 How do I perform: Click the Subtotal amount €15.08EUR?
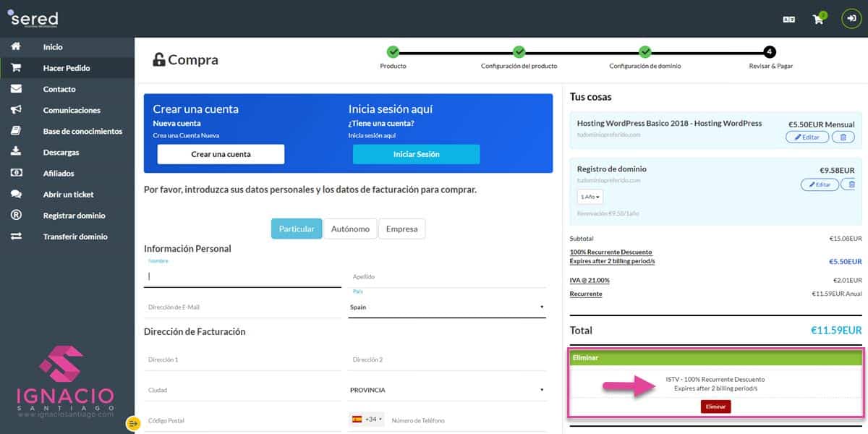846,238
